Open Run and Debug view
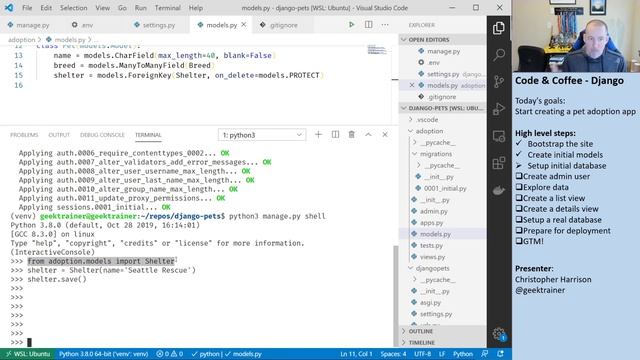640x360 pixels. (x=498, y=109)
